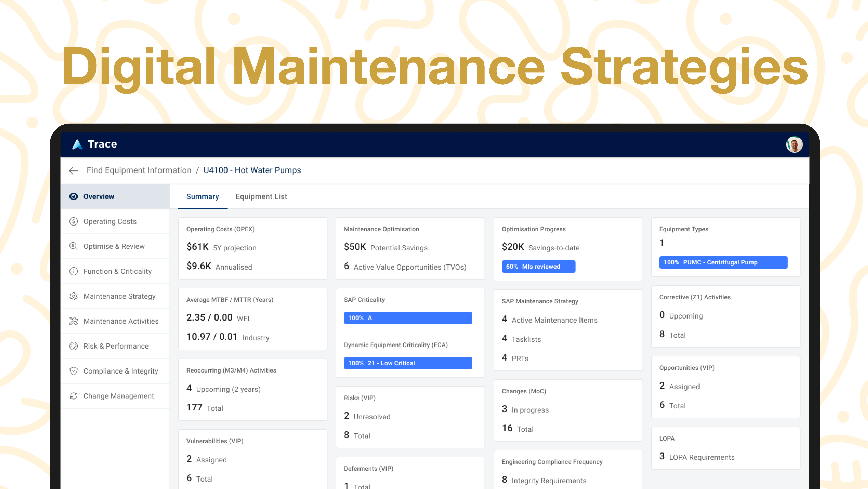Click Find Equipment Information breadcrumb

coord(139,170)
